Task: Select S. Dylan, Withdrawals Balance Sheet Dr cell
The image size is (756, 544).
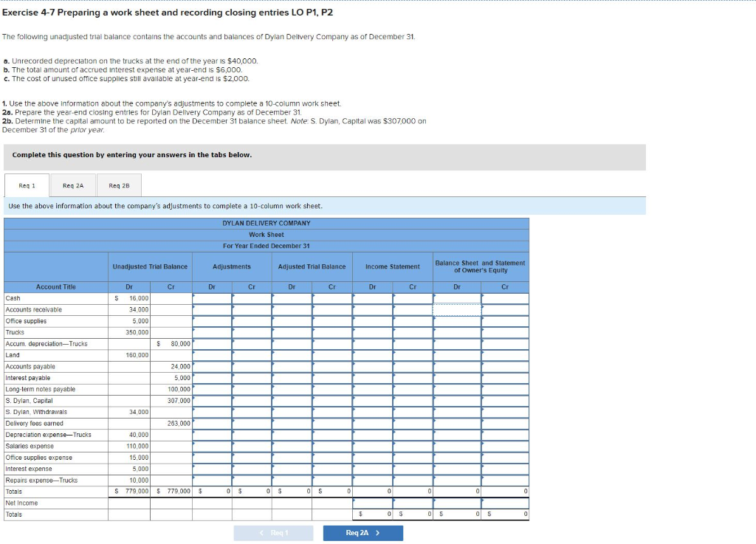Action: tap(457, 412)
